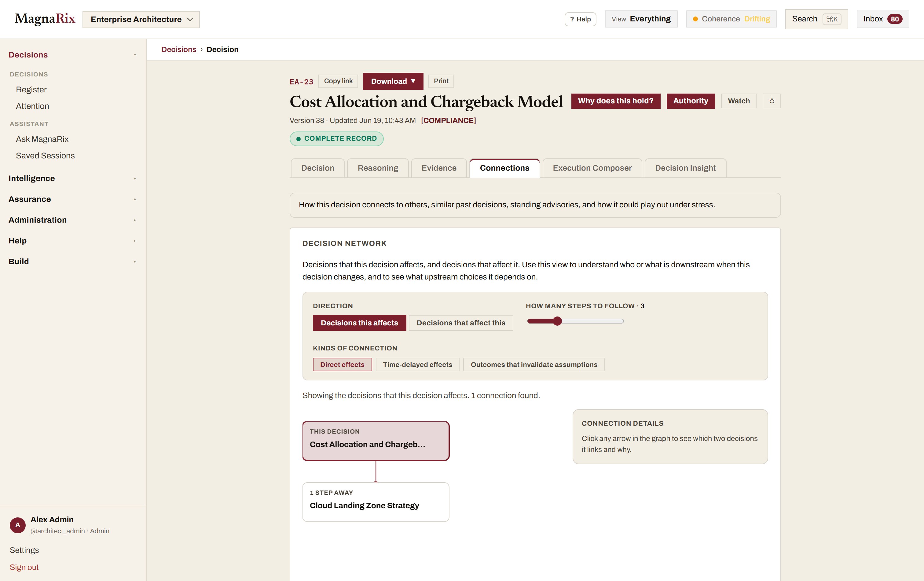Open Settings in sidebar footer
Viewport: 924px width, 581px height.
click(24, 550)
